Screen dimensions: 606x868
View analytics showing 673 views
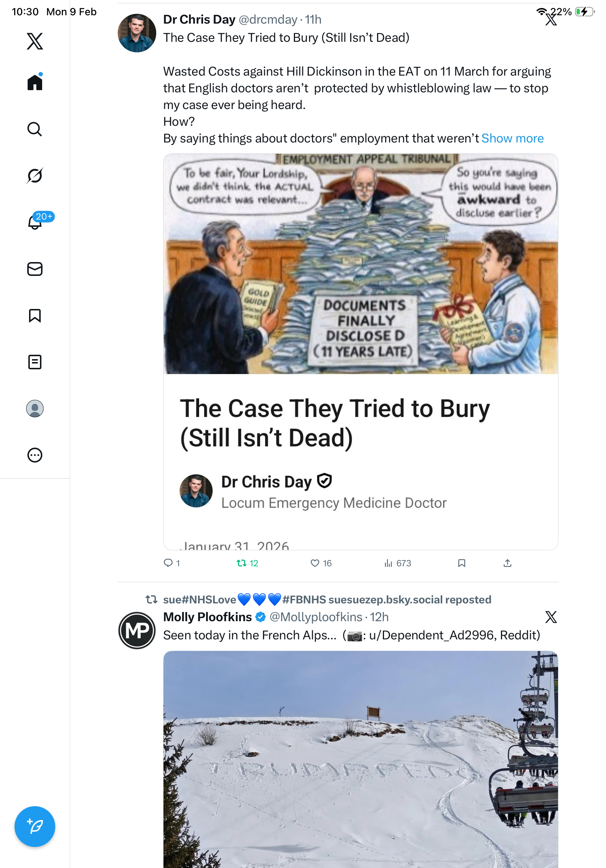coord(397,563)
